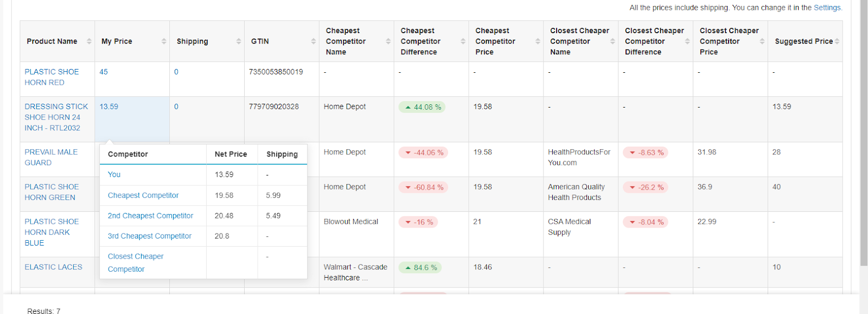This screenshot has width=868, height=314.
Task: Sort by Suggested Price column arrows
Action: (x=837, y=41)
